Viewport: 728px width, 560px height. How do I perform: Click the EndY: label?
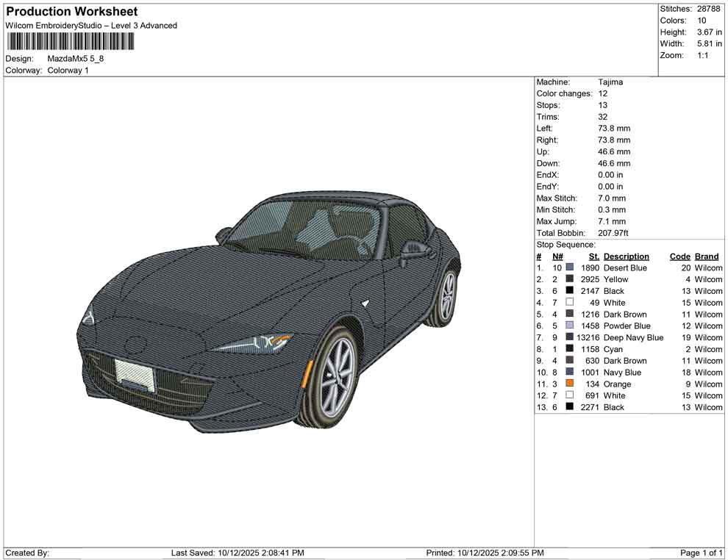pyautogui.click(x=548, y=187)
